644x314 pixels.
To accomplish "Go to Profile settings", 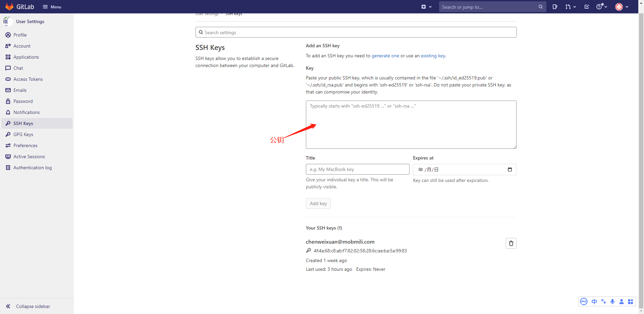I will [x=37, y=35].
